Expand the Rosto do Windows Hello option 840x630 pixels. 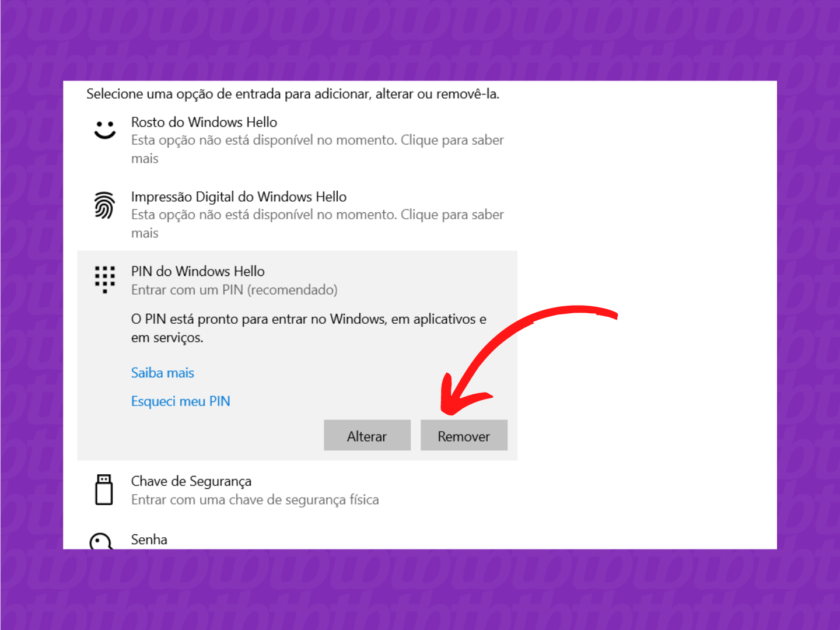(x=204, y=122)
